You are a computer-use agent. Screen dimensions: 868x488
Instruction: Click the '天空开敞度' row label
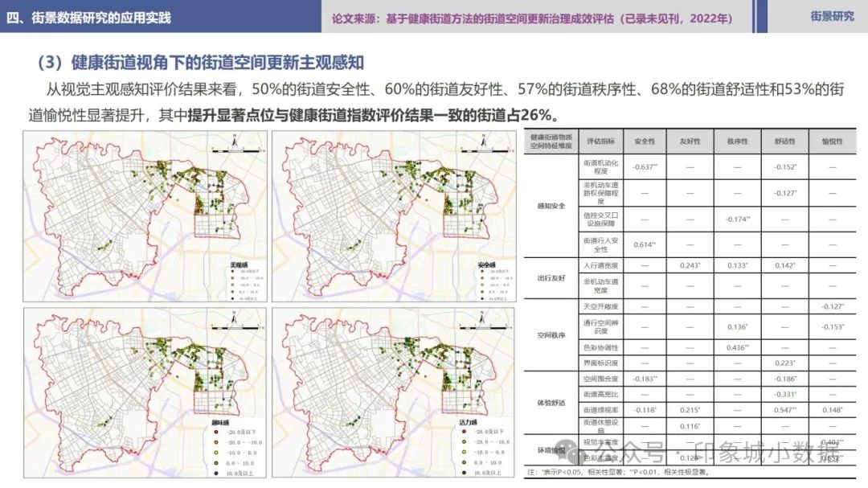(x=600, y=306)
